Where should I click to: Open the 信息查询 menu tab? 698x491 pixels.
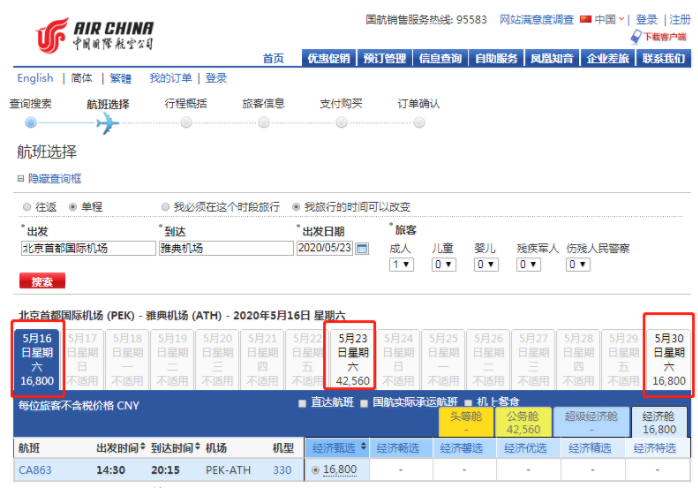pos(440,58)
